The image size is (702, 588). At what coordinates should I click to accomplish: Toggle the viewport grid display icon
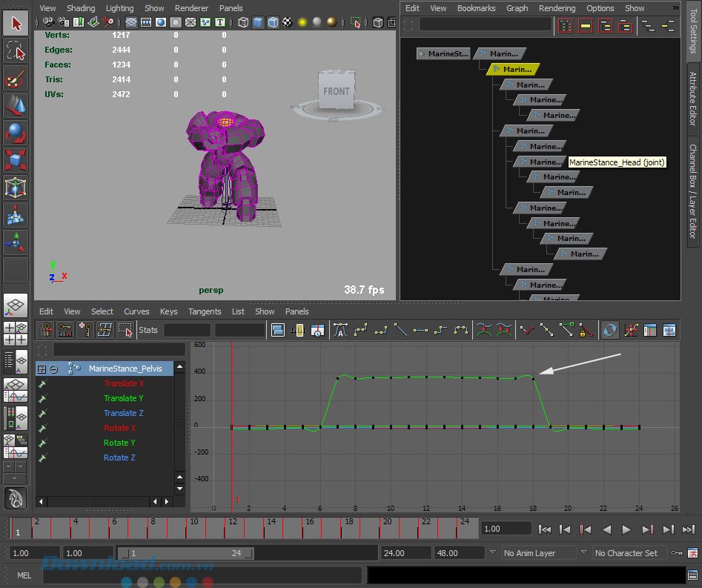[130, 22]
